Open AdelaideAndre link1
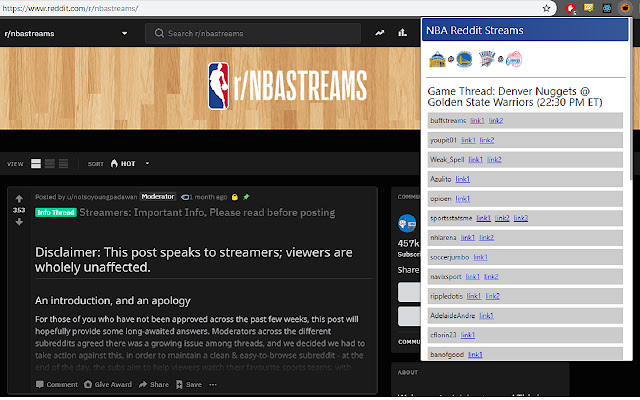Screen dimensions: 640x400 click(486, 316)
